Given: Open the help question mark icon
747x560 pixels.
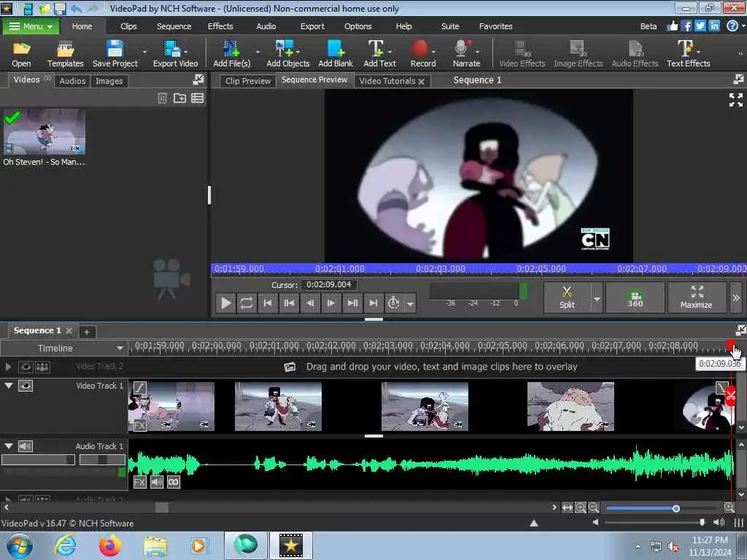Looking at the screenshot, I should pyautogui.click(x=732, y=26).
